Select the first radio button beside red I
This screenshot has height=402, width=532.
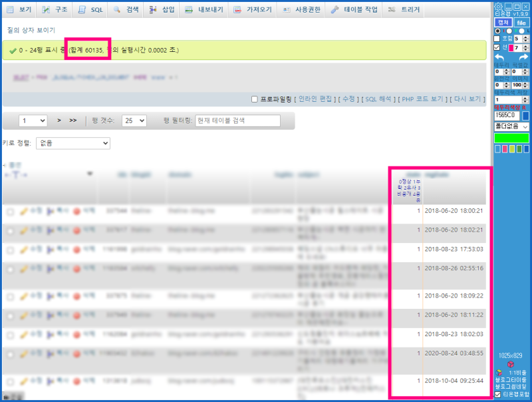coord(497,31)
